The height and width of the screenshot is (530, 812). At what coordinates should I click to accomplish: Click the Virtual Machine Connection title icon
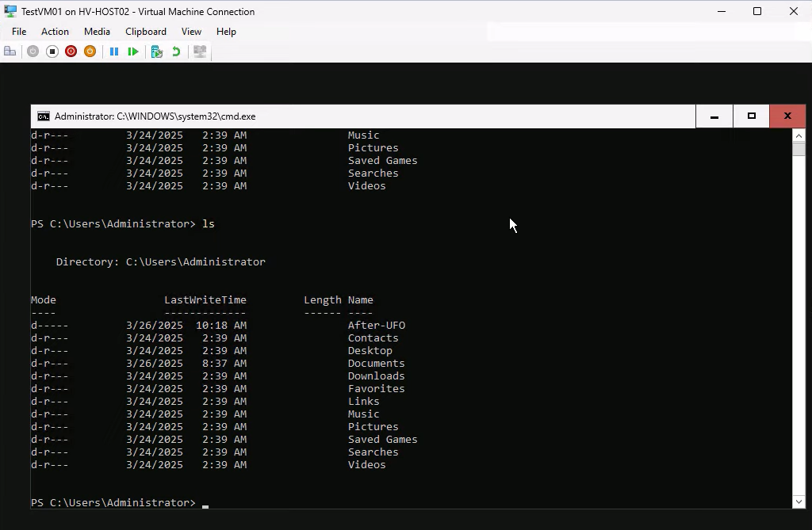tap(10, 11)
